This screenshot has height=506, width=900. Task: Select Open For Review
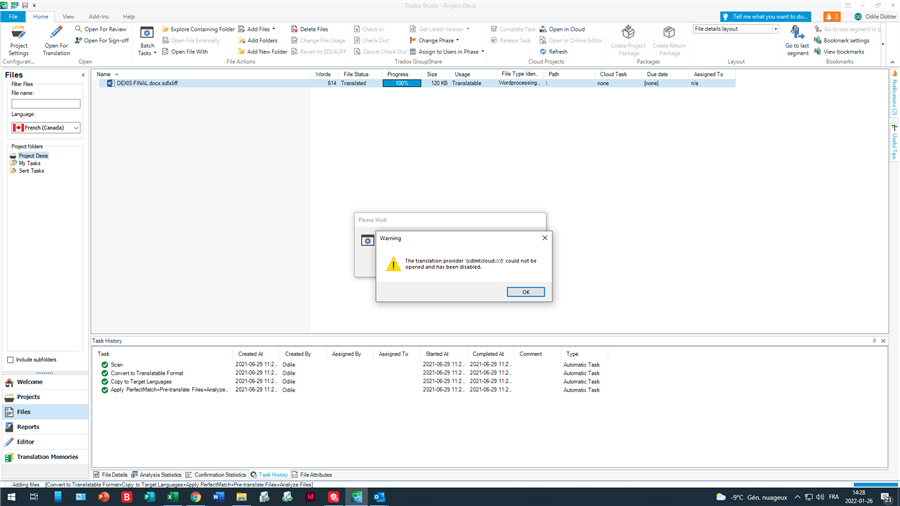100,29
